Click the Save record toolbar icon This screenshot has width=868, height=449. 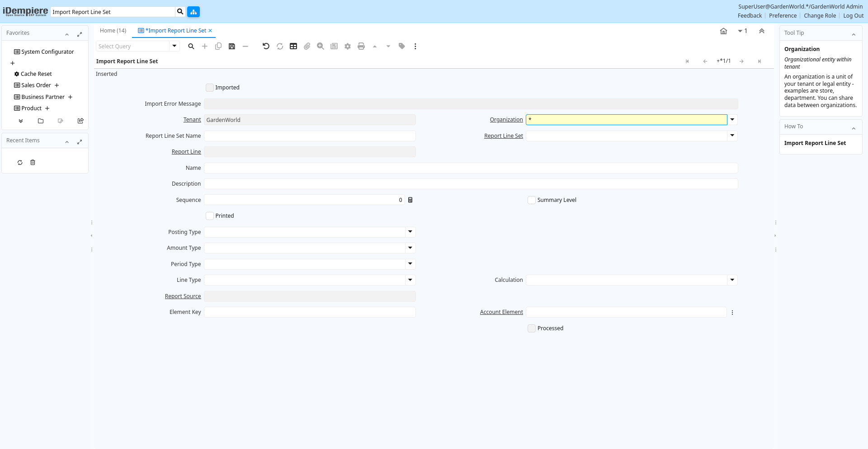232,46
